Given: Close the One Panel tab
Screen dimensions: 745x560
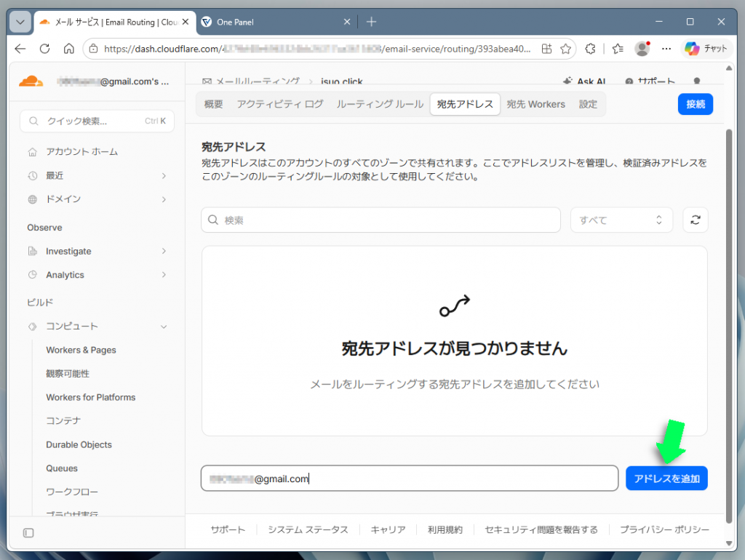Looking at the screenshot, I should (347, 22).
